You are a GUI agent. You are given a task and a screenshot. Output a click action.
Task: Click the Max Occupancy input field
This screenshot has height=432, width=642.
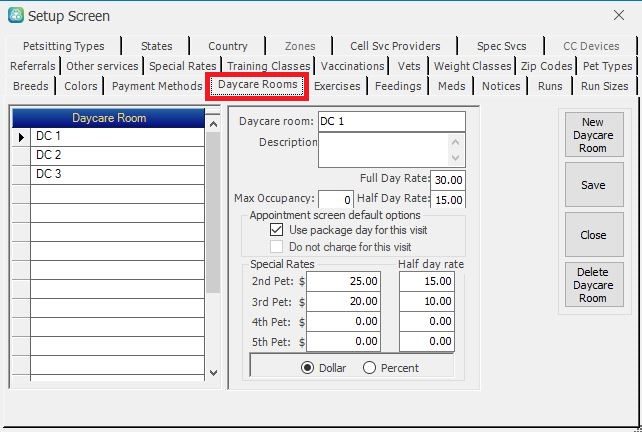coord(335,199)
